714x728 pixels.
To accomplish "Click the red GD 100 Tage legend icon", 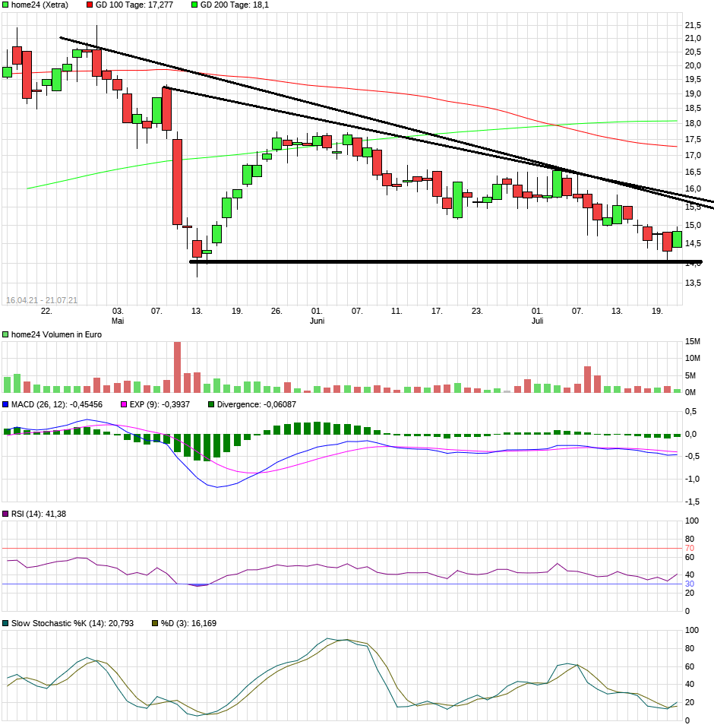I will coord(89,6).
